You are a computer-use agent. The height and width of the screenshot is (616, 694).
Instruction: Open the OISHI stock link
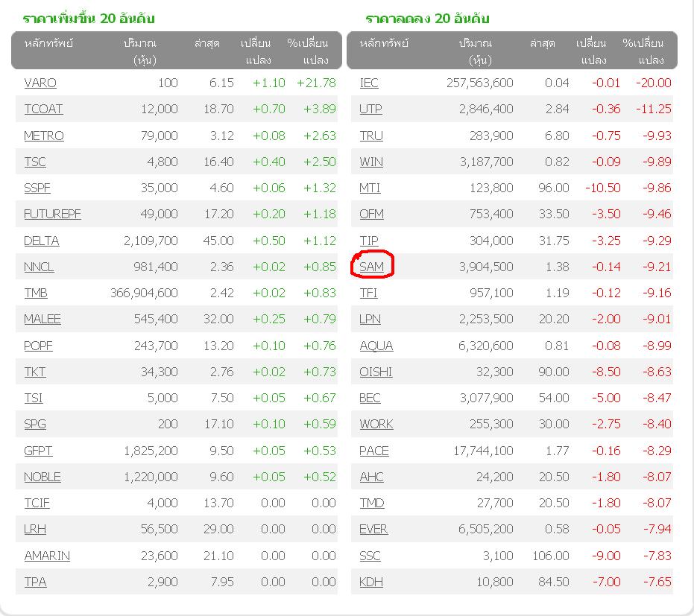tap(376, 372)
